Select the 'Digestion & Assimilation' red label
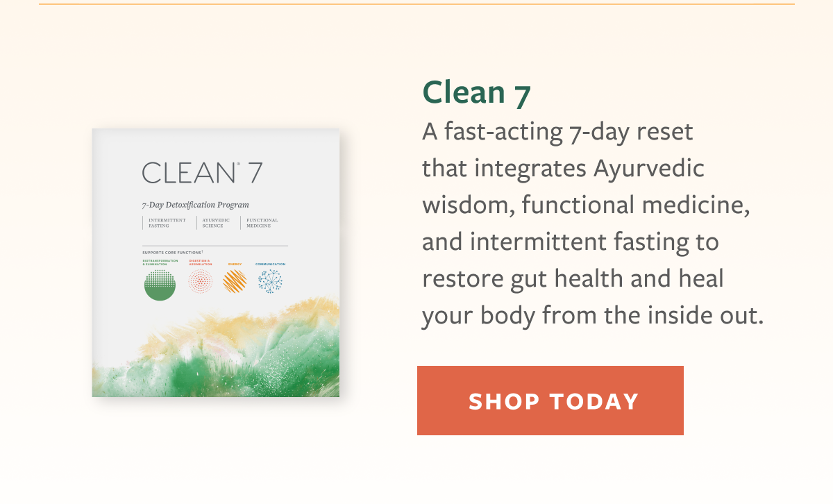 click(x=200, y=262)
